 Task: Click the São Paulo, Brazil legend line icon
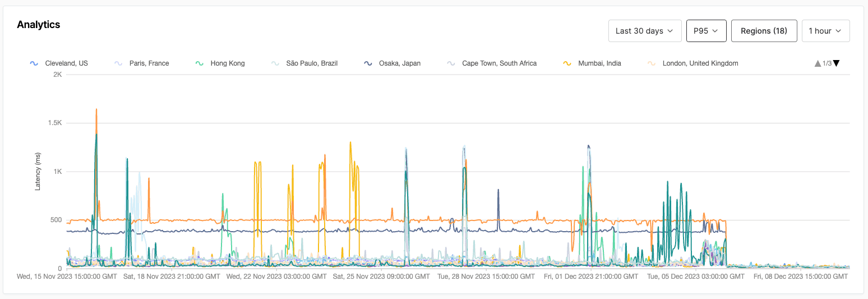coord(275,63)
